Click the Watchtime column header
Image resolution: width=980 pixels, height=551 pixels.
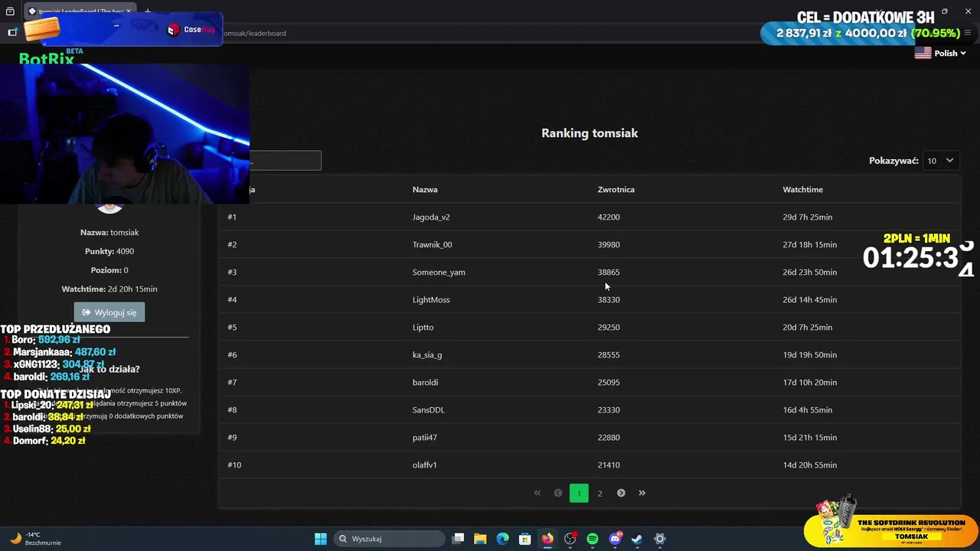802,189
